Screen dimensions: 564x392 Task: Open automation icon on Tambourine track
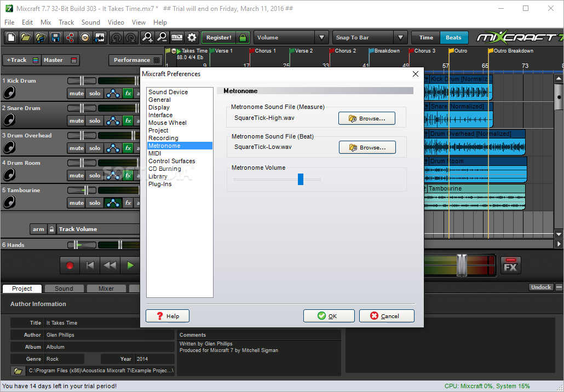[113, 203]
